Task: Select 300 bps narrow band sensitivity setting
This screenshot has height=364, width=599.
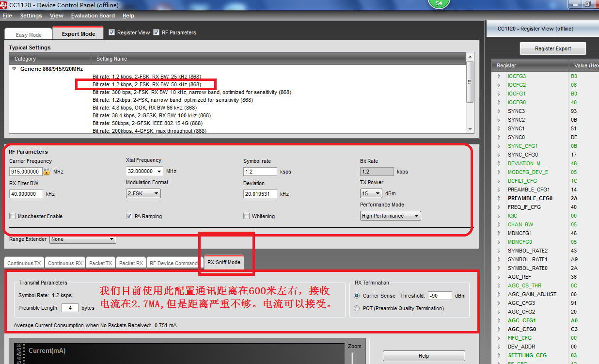Action: (191, 92)
